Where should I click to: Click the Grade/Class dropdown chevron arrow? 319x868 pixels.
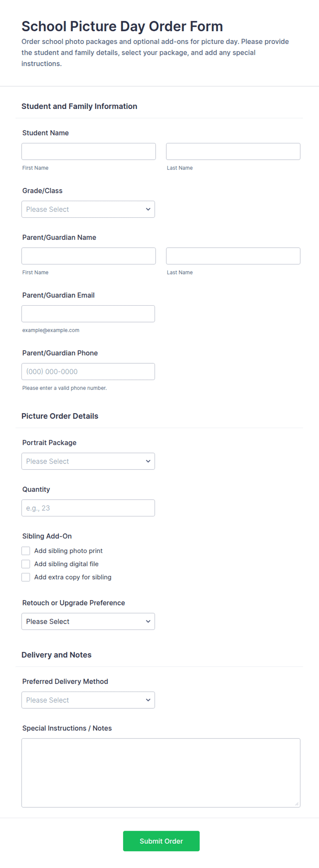148,209
